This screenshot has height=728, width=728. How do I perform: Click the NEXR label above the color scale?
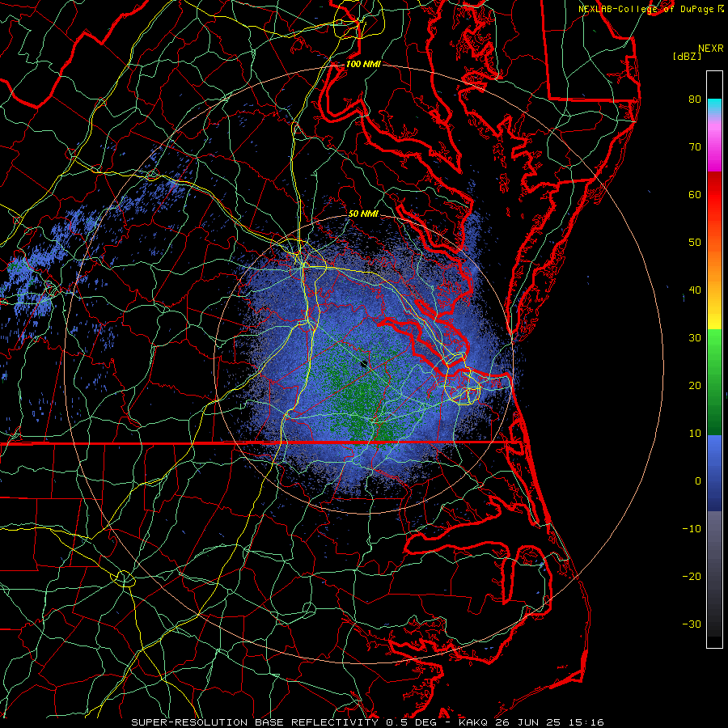(710, 49)
